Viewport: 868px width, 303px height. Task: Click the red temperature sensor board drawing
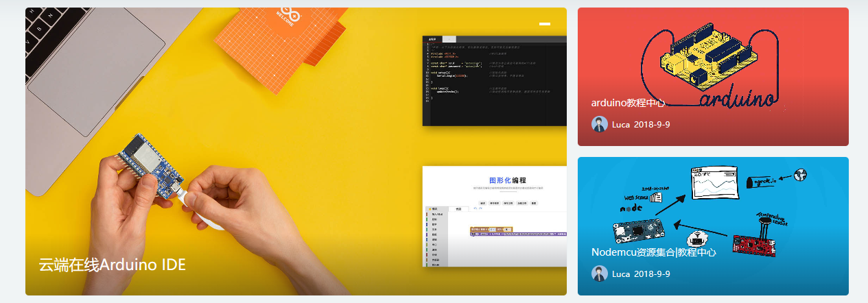tap(752, 243)
